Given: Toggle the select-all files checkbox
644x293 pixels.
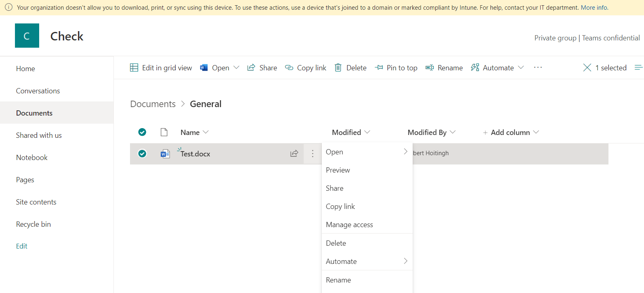Looking at the screenshot, I should pos(142,132).
